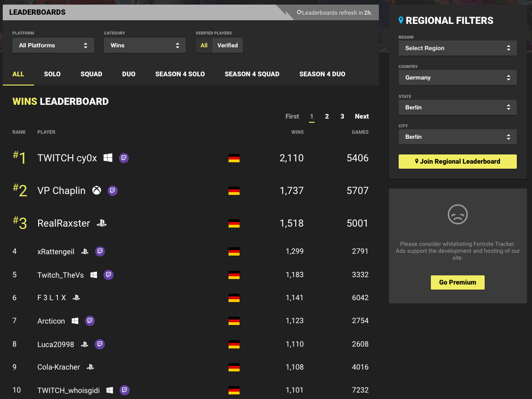Open the Berlin state dropdown
Screen dimensions: 532x399
458,107
